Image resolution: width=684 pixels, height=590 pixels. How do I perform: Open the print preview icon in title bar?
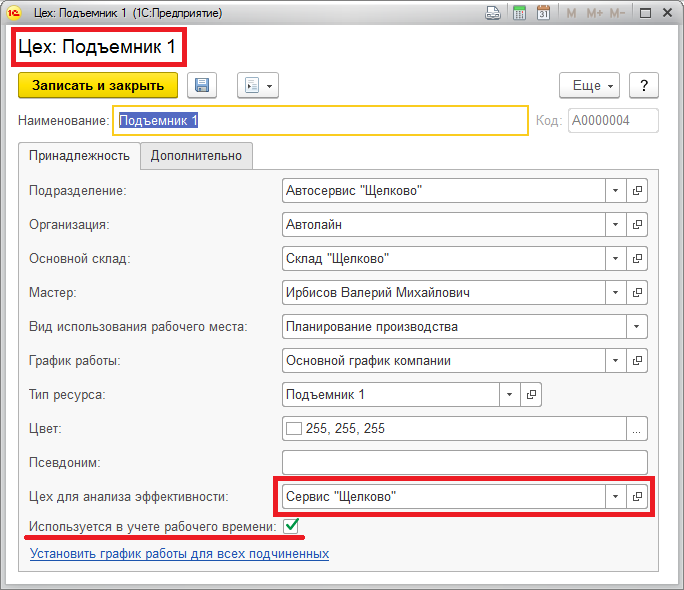click(493, 13)
